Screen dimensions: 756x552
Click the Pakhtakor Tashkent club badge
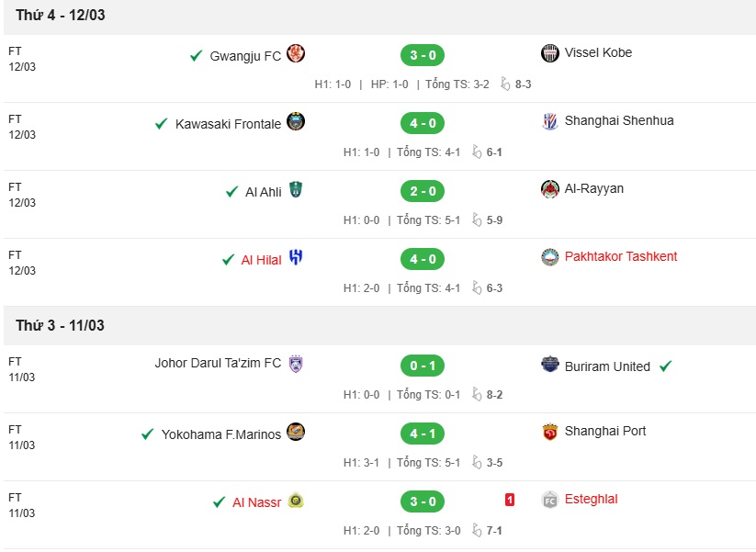click(x=549, y=257)
